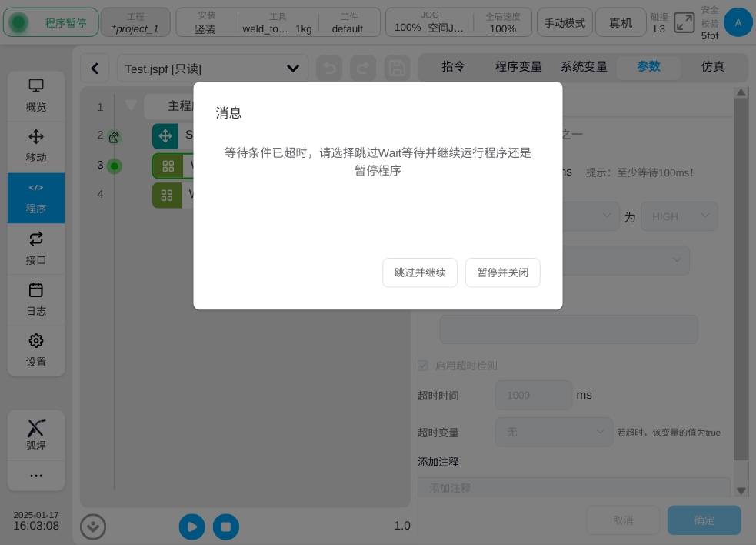This screenshot has height=545, width=756.
Task: Open the 超时变量 dropdown
Action: pos(554,432)
